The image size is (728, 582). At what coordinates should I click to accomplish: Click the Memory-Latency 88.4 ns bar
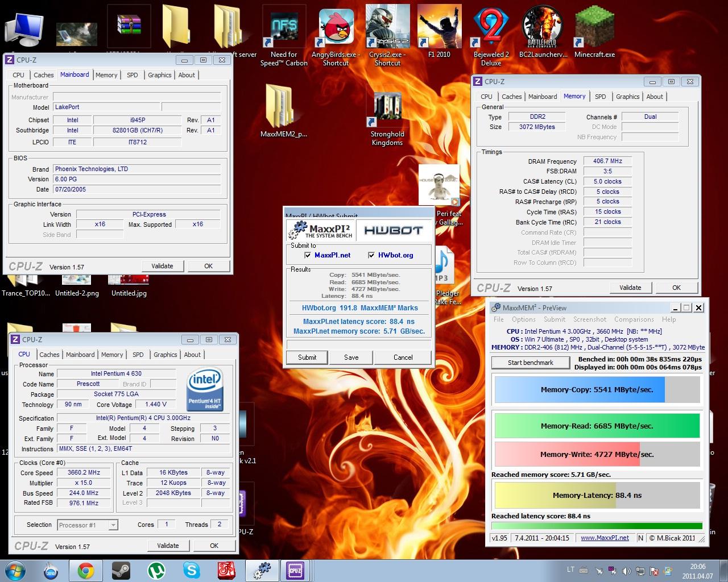tap(597, 495)
